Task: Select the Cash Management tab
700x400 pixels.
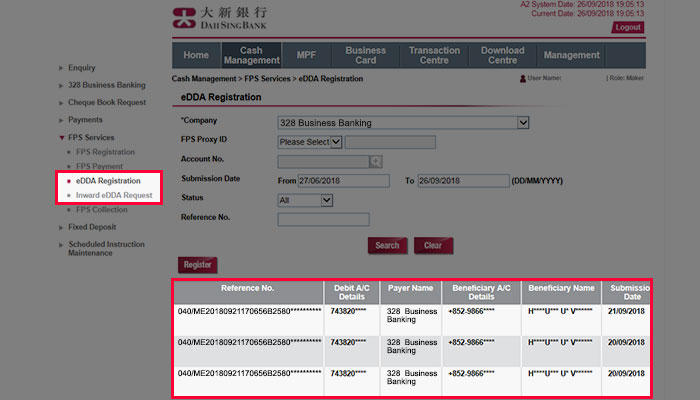Action: tap(251, 55)
